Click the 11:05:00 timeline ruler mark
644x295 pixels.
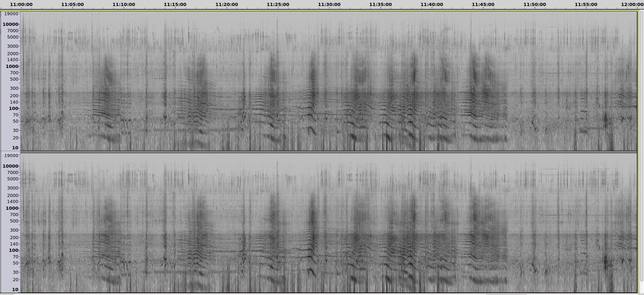(72, 5)
